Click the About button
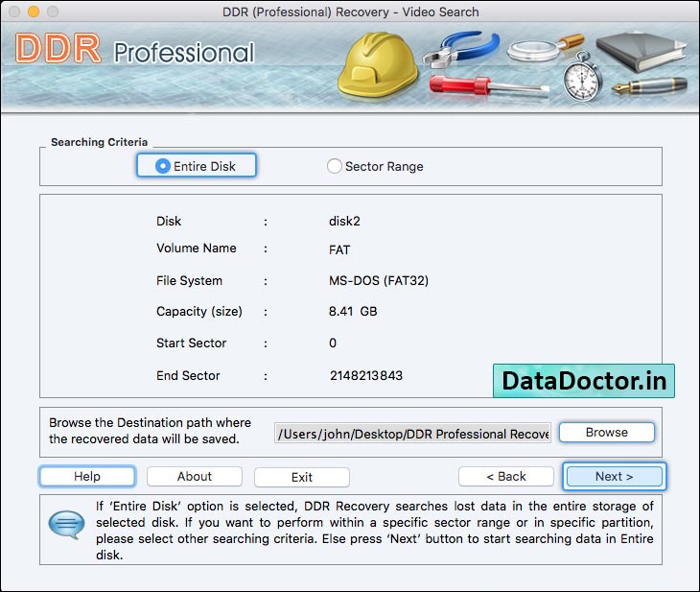This screenshot has width=700, height=592. pyautogui.click(x=195, y=476)
